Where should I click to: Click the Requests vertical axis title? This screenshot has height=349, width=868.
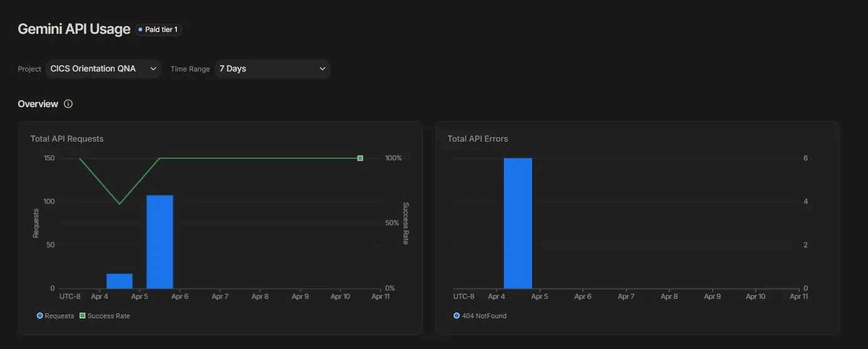36,223
